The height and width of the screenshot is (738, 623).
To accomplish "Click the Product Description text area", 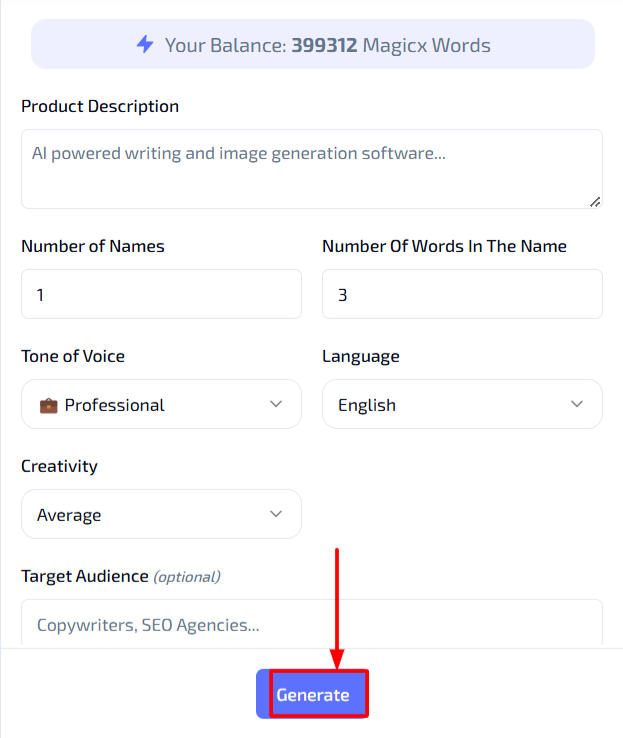I will point(312,169).
